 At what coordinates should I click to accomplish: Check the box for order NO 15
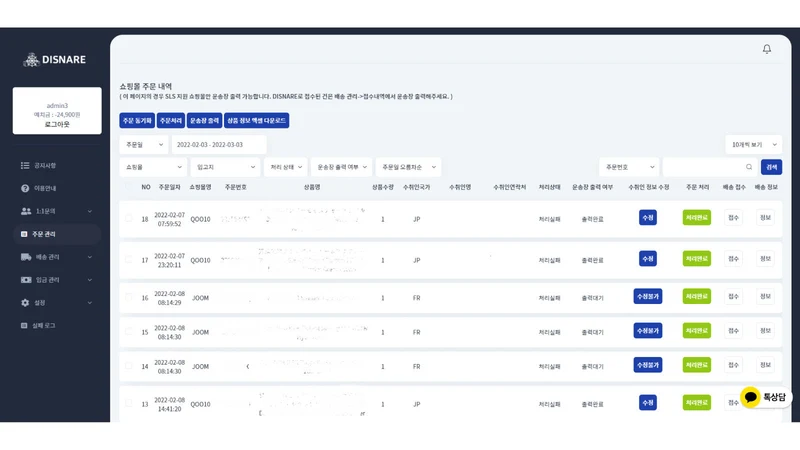[129, 332]
